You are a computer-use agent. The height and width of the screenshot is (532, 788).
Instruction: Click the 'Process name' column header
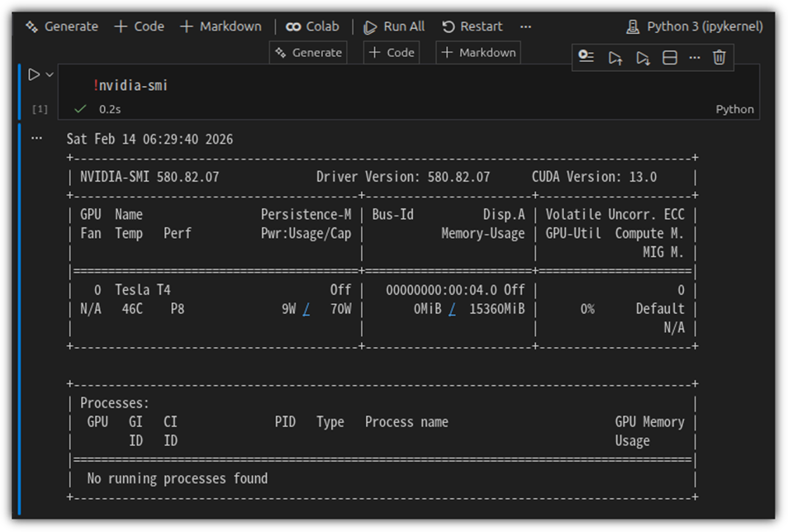[x=406, y=422]
